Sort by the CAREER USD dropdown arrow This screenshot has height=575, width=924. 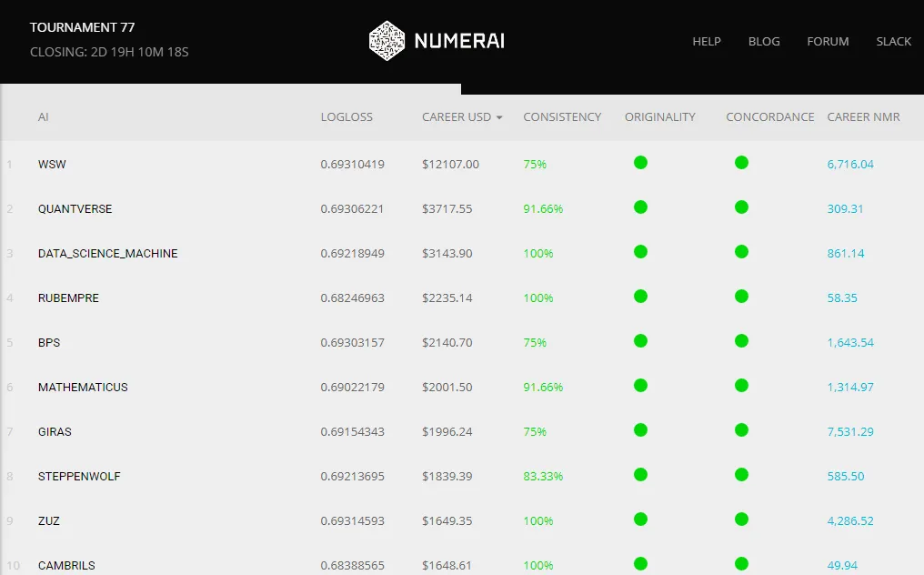(499, 117)
